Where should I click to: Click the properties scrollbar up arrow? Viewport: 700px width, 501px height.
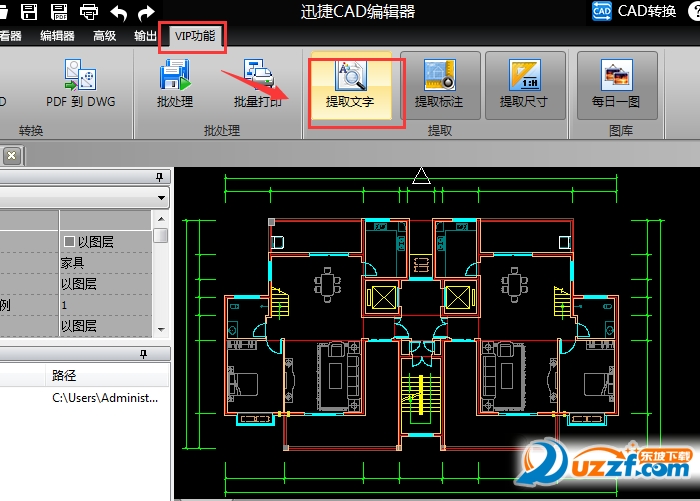tap(161, 219)
